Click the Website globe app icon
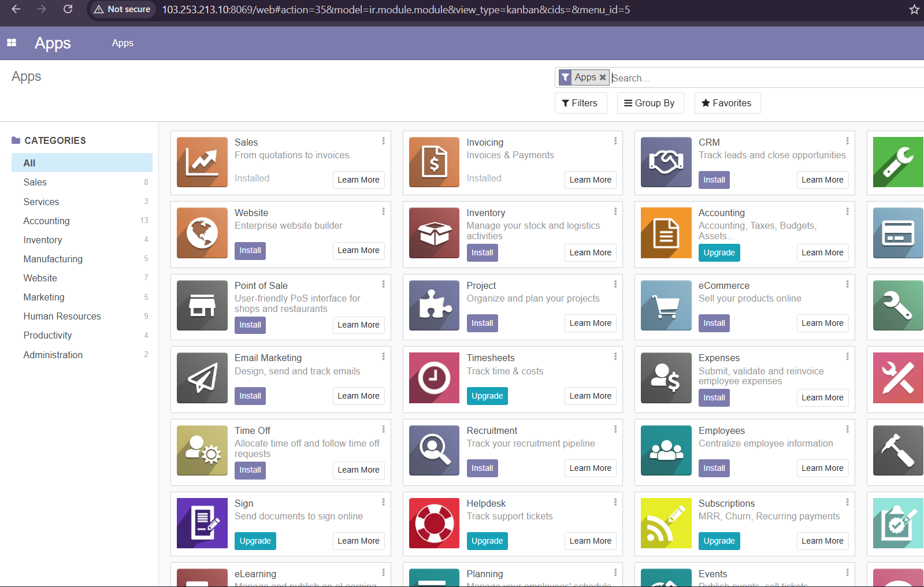The height and width of the screenshot is (587, 924). 202,233
